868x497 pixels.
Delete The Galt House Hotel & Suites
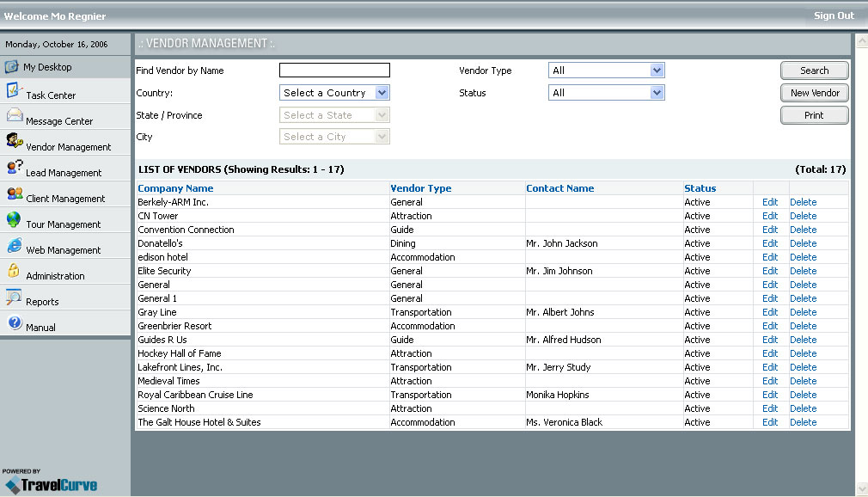click(x=804, y=422)
